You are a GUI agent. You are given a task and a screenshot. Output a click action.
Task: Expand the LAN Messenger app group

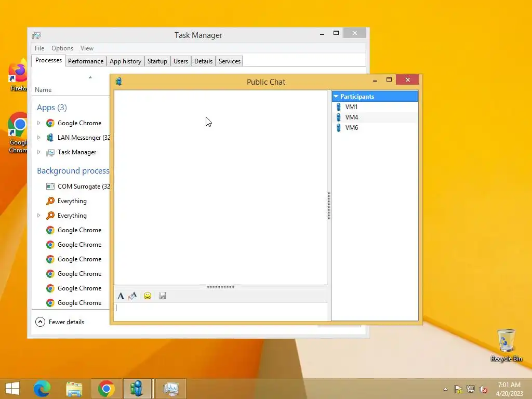pos(38,137)
